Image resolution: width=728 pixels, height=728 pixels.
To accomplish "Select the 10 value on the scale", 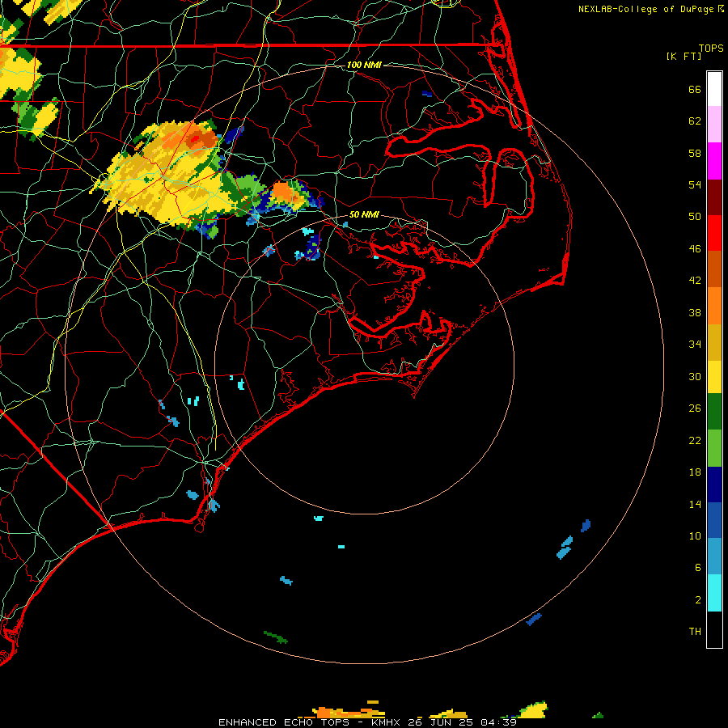I will tap(695, 536).
